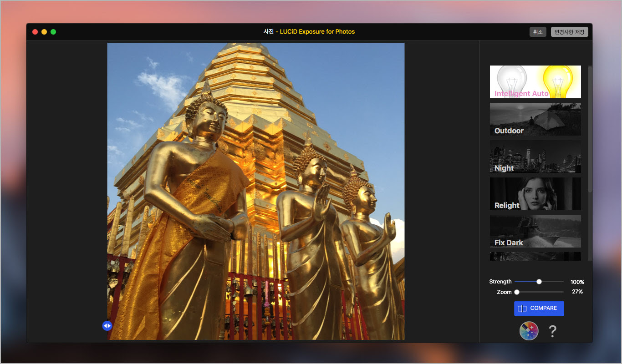Screen dimensions: 622x364
Task: Click the green fullscreen window button
Action: pyautogui.click(x=53, y=32)
